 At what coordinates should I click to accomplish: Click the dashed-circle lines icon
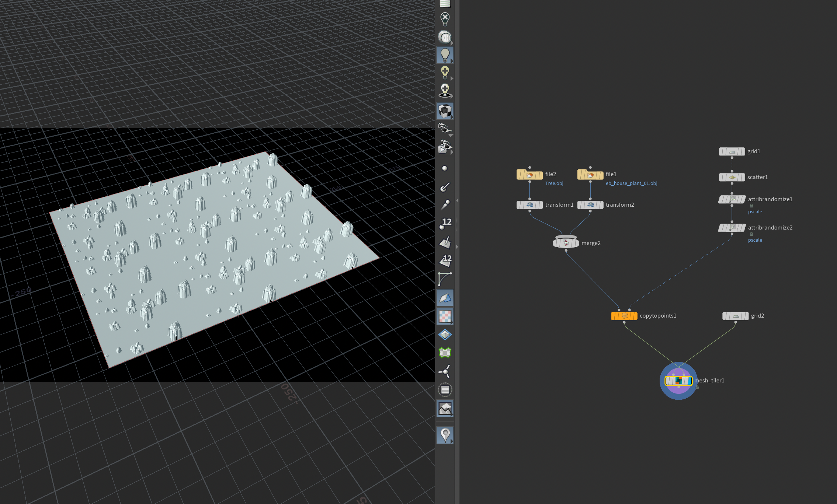(445, 390)
